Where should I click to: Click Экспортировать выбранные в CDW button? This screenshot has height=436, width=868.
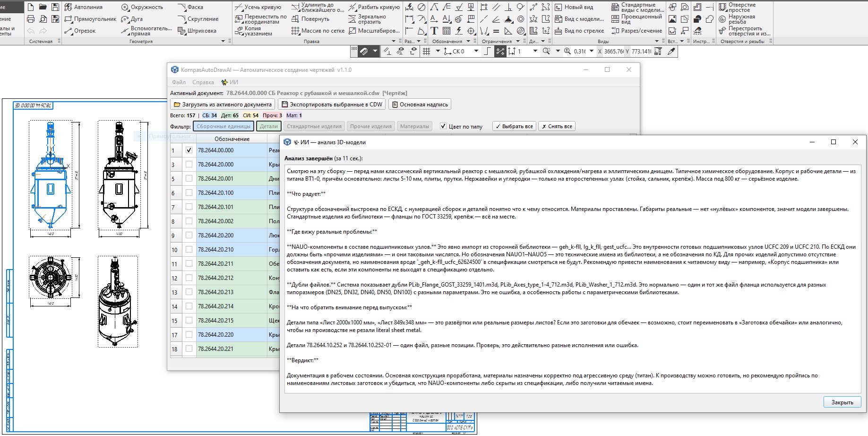coord(332,105)
